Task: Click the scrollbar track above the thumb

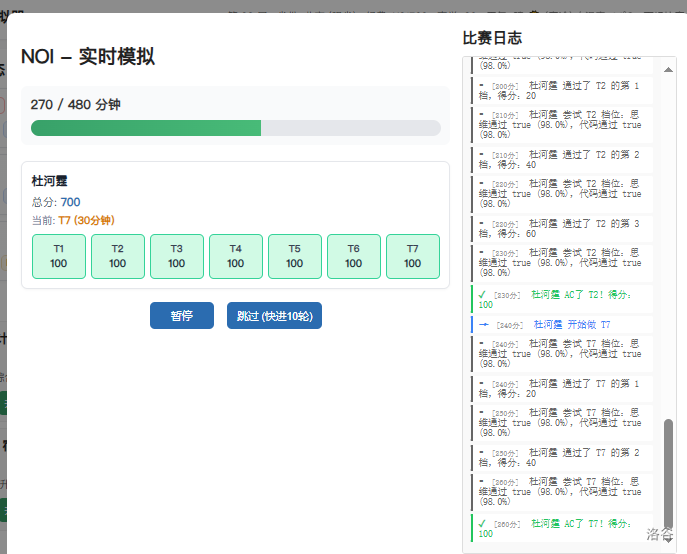Action: [x=668, y=250]
